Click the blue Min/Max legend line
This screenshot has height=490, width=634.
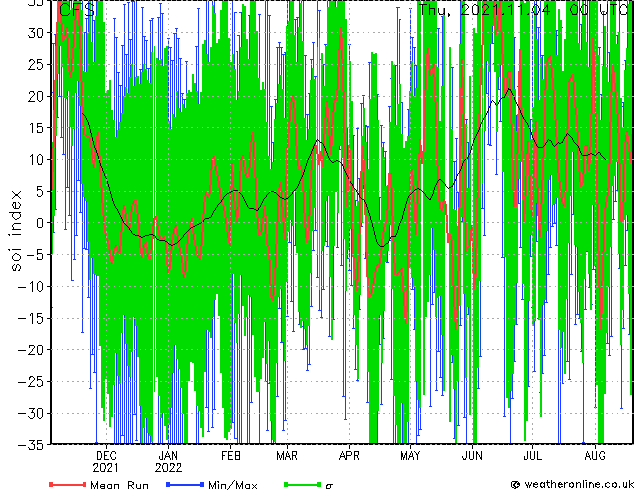[x=185, y=484]
